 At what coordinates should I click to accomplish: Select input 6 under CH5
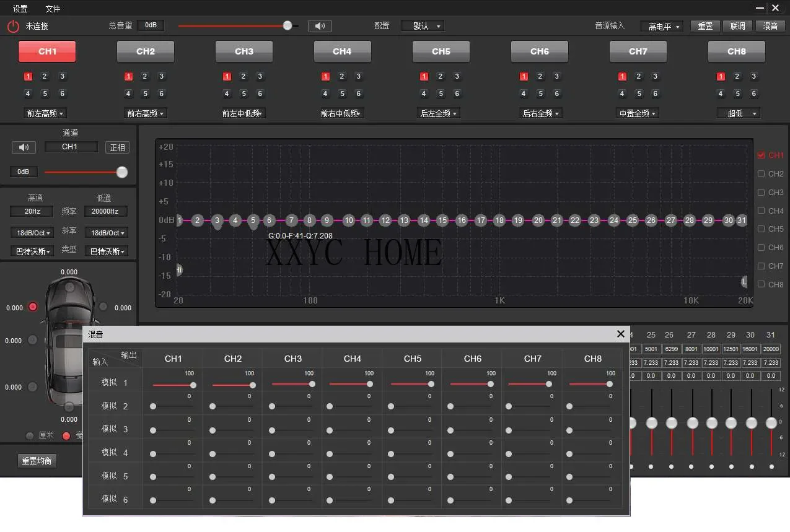(x=457, y=94)
